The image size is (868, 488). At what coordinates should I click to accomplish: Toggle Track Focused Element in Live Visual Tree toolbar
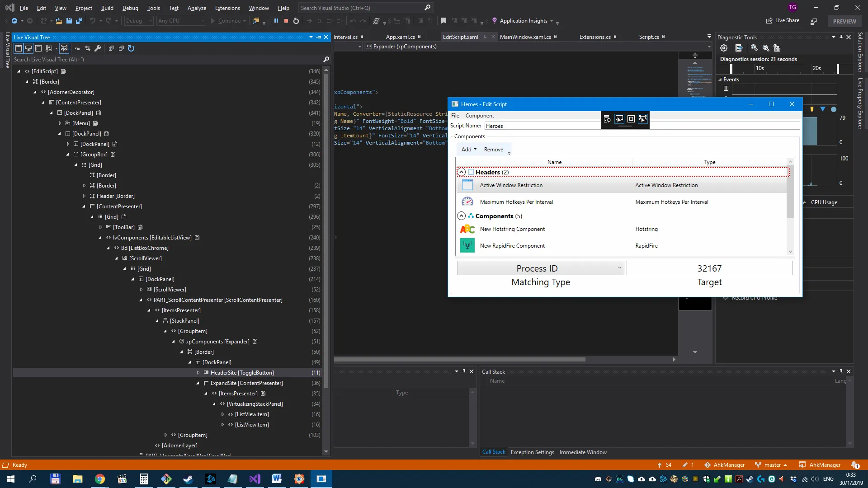(64, 48)
